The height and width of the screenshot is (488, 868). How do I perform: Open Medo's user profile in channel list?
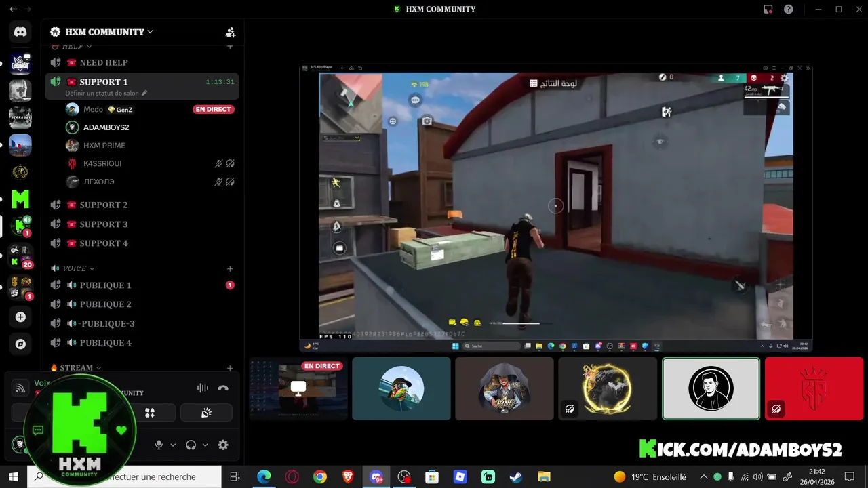click(x=149, y=109)
